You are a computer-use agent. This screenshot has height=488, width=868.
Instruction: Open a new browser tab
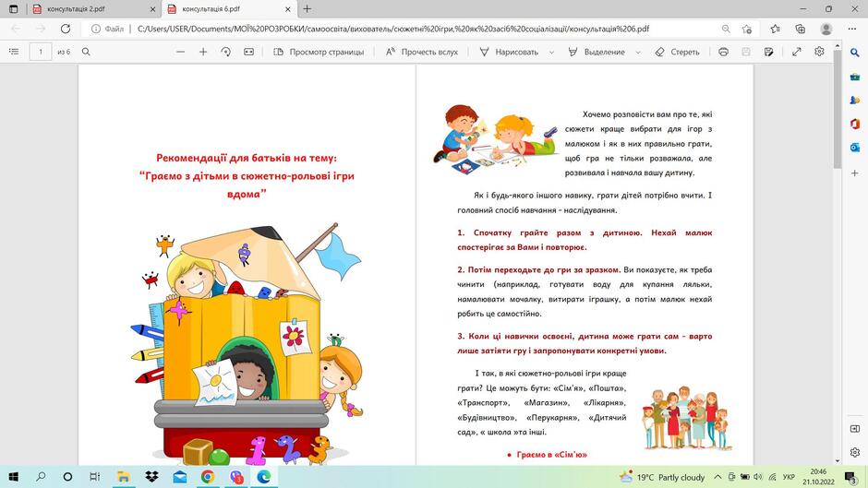[x=307, y=9]
